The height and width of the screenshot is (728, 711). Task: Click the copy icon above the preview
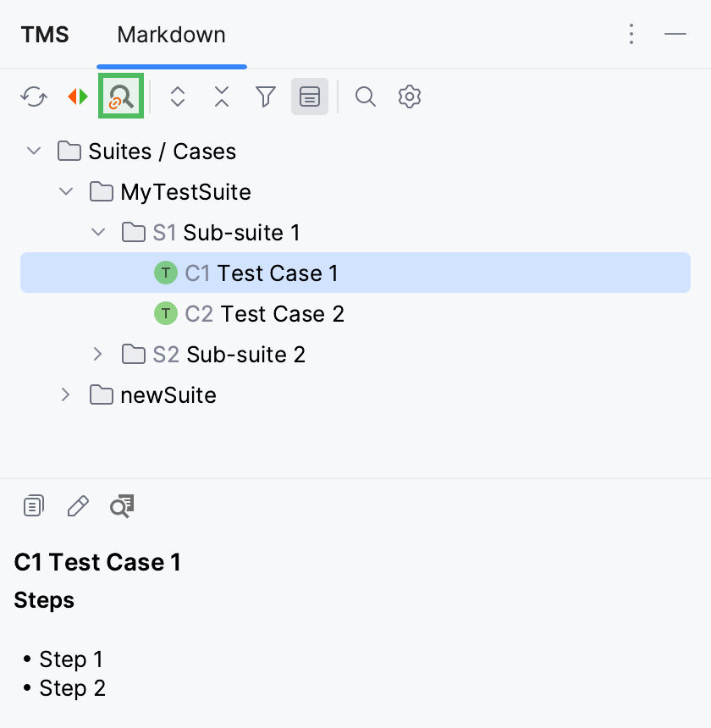point(33,505)
